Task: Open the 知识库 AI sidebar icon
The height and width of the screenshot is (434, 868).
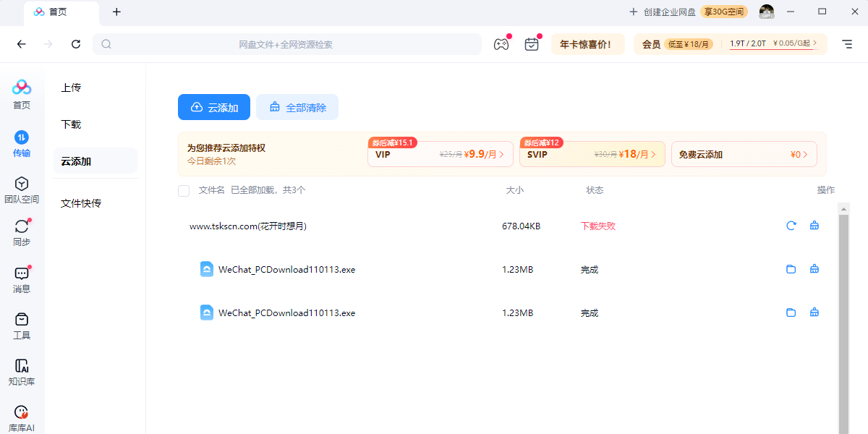Action: click(x=22, y=373)
